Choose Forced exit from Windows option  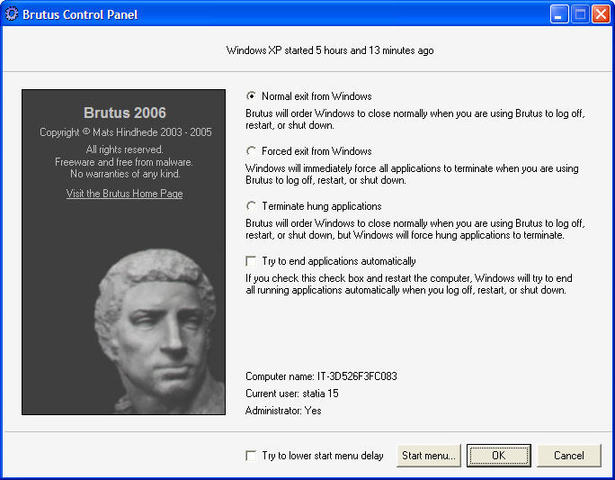coord(251,151)
